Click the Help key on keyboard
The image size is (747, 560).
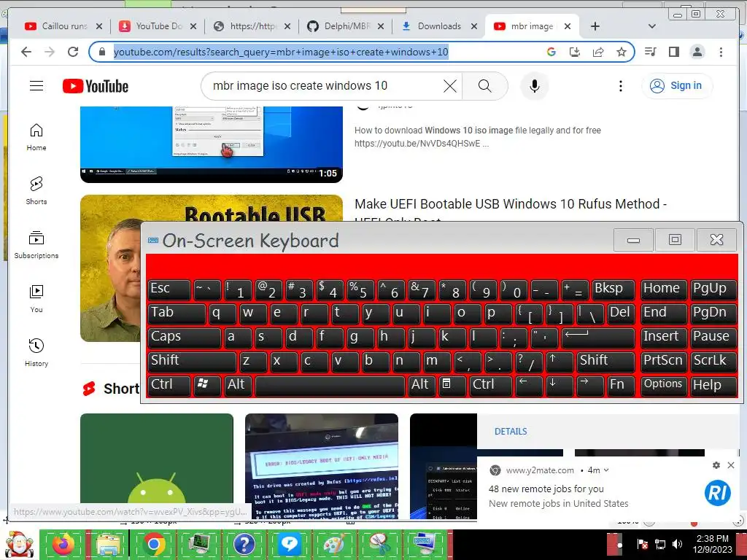(x=713, y=386)
